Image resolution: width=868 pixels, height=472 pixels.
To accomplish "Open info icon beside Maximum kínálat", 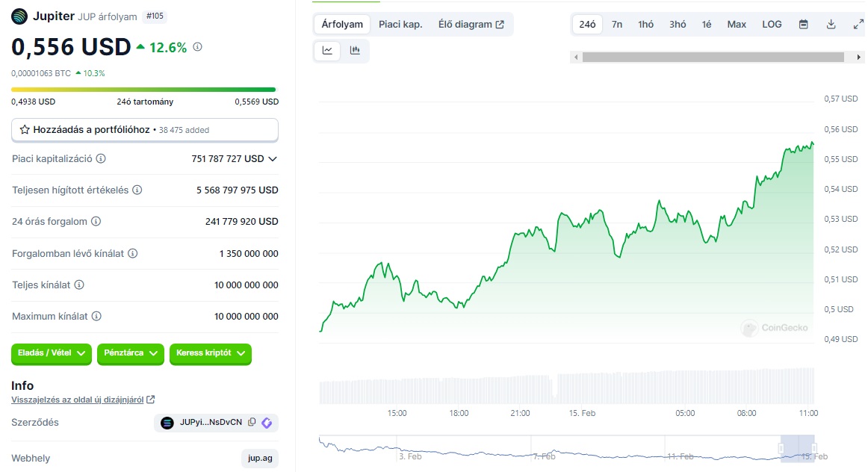I will (96, 317).
